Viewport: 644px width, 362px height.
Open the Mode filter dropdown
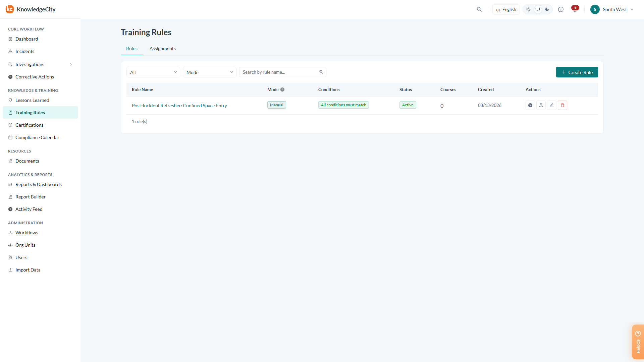pyautogui.click(x=210, y=72)
